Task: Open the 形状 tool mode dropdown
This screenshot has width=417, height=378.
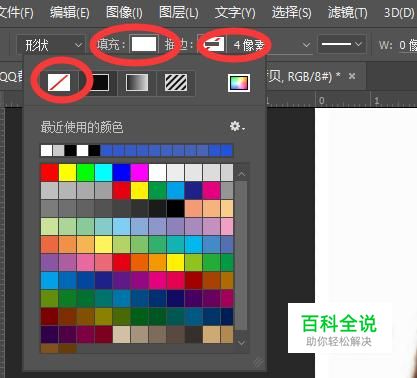Action: [51, 45]
